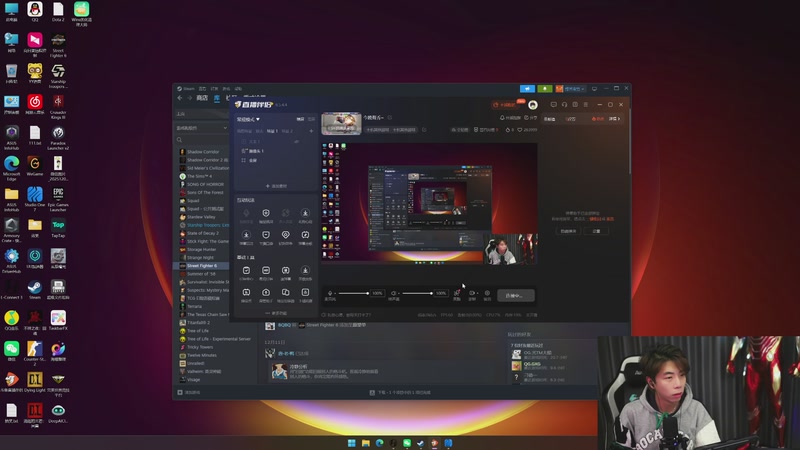Click the stream cover thumbnail image
Viewport: 800px width, 450px height.
(341, 123)
